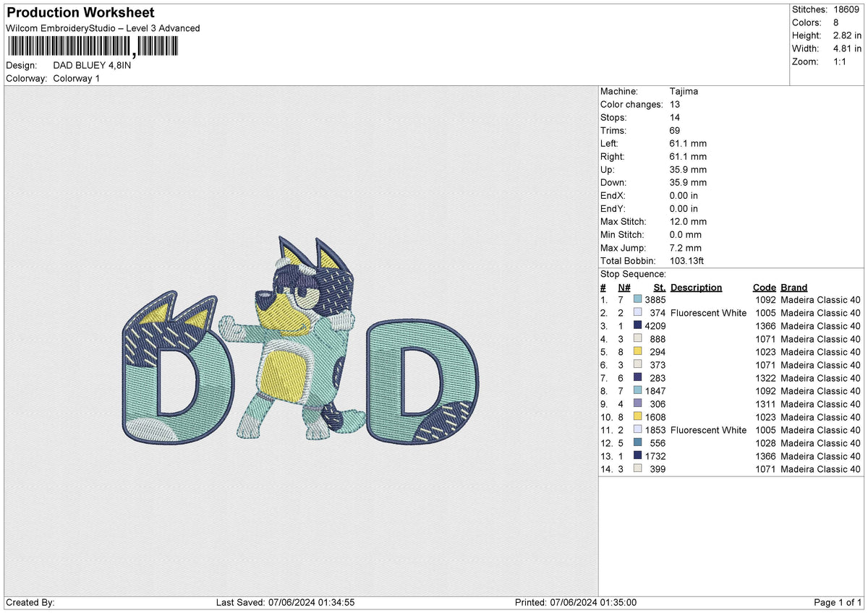Select the 'Last Saved: 07/06/2024 01:34:55' footer text

pos(285,602)
